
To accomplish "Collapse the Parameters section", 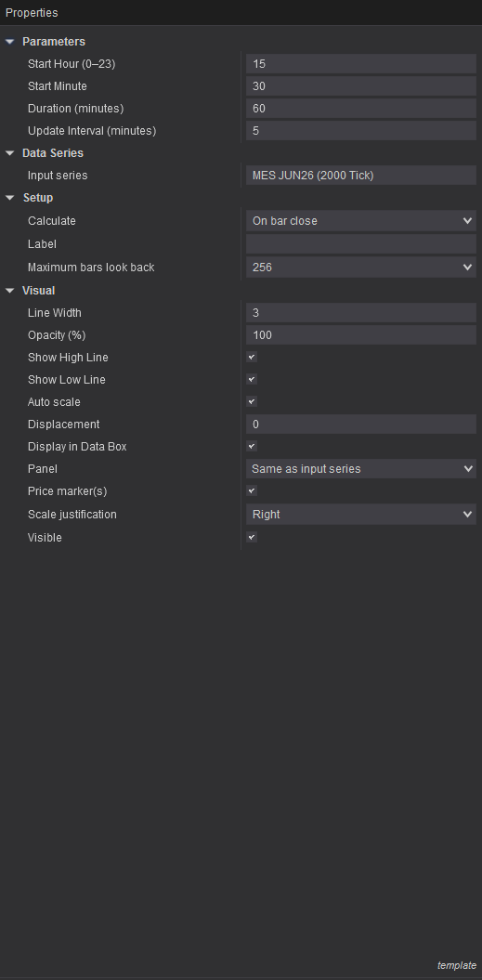I will coord(9,42).
